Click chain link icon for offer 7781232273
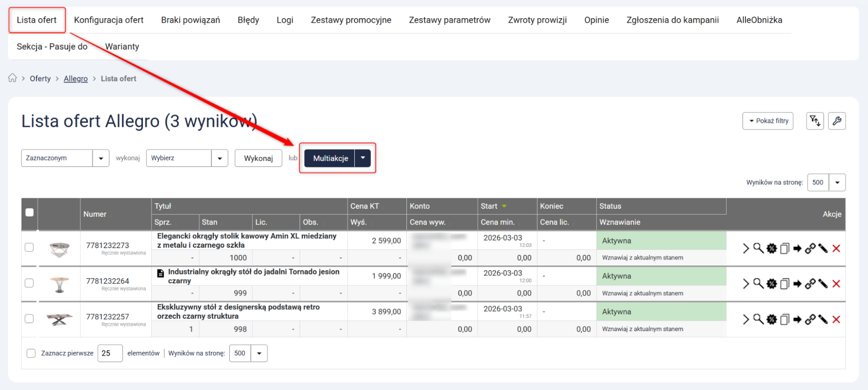This screenshot has width=868, height=390. tap(810, 248)
